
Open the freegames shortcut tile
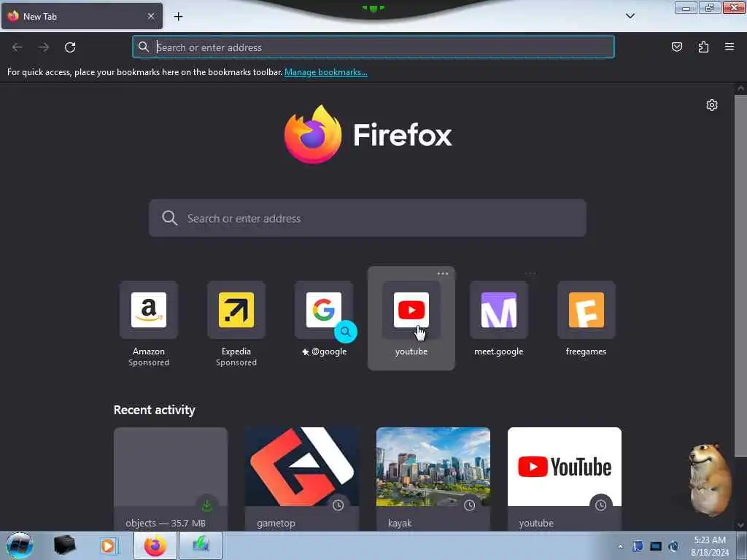pyautogui.click(x=586, y=319)
